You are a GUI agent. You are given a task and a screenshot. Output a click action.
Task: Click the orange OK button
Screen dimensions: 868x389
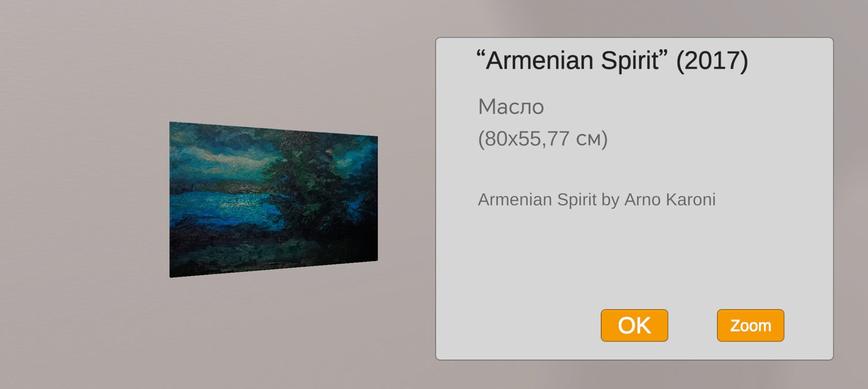click(634, 325)
